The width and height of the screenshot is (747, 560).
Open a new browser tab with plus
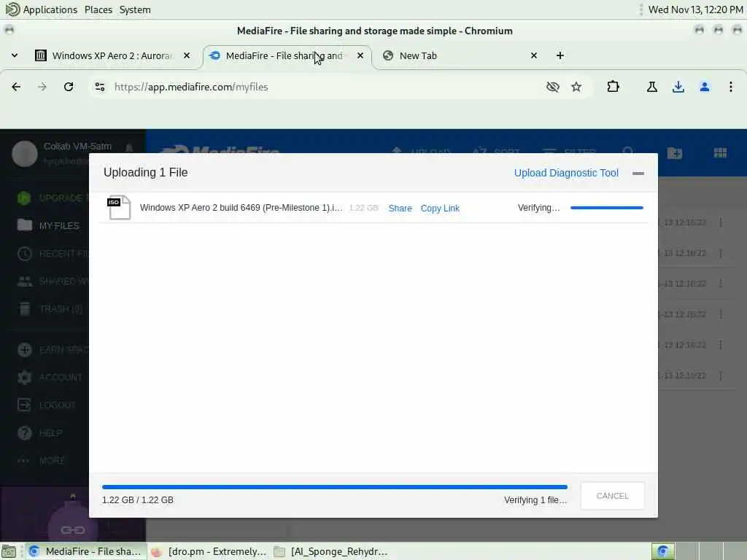pyautogui.click(x=560, y=55)
